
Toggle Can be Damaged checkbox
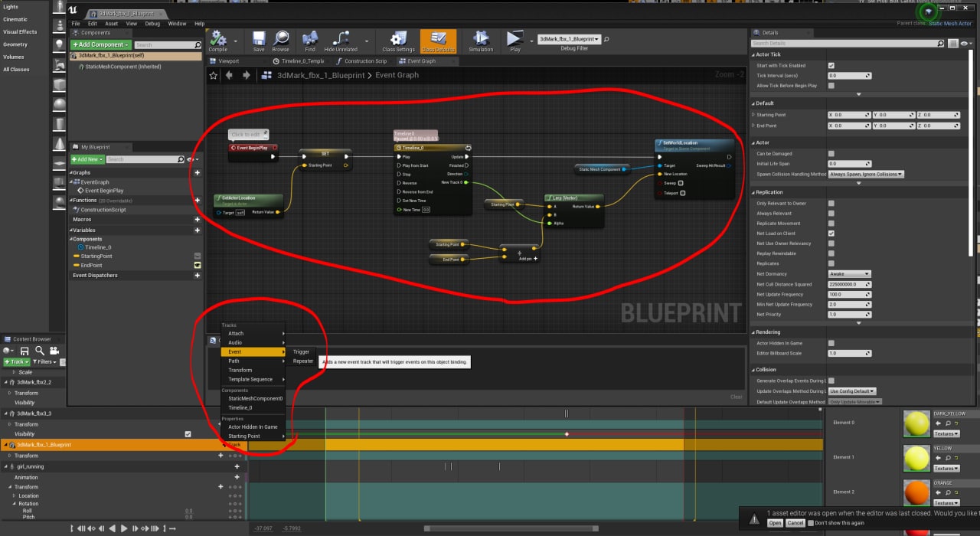(x=831, y=154)
